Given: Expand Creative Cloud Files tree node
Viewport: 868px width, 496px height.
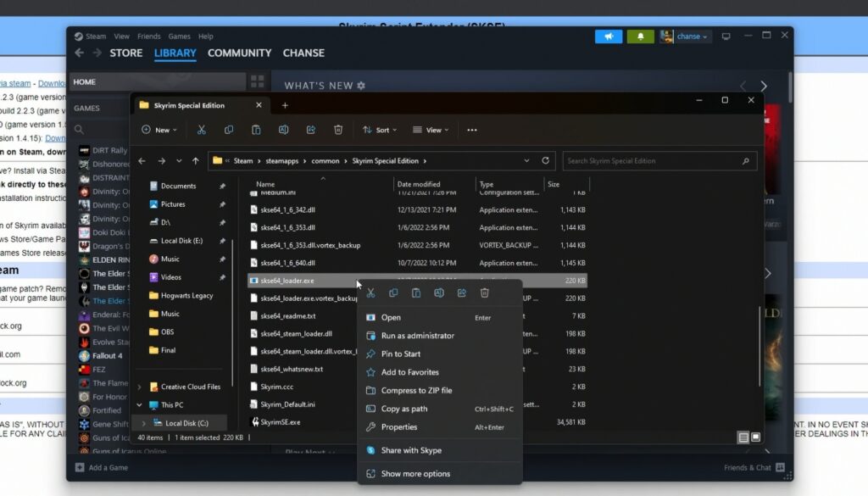Looking at the screenshot, I should 140,387.
